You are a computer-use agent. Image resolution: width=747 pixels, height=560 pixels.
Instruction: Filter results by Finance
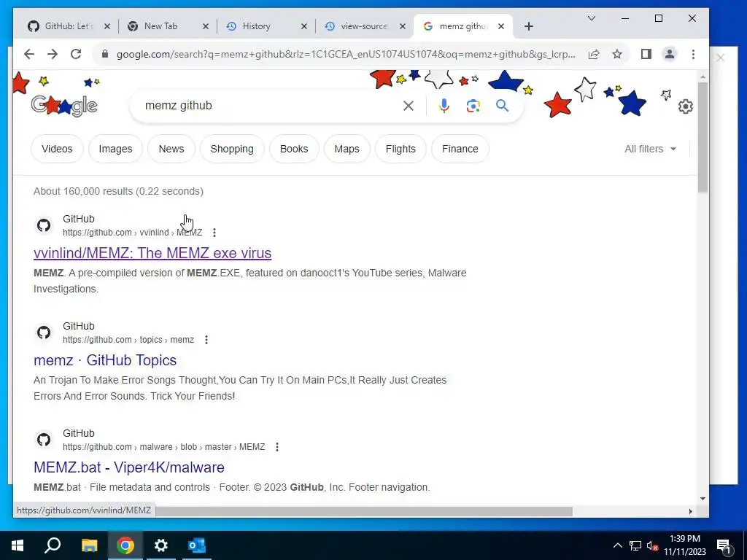460,149
